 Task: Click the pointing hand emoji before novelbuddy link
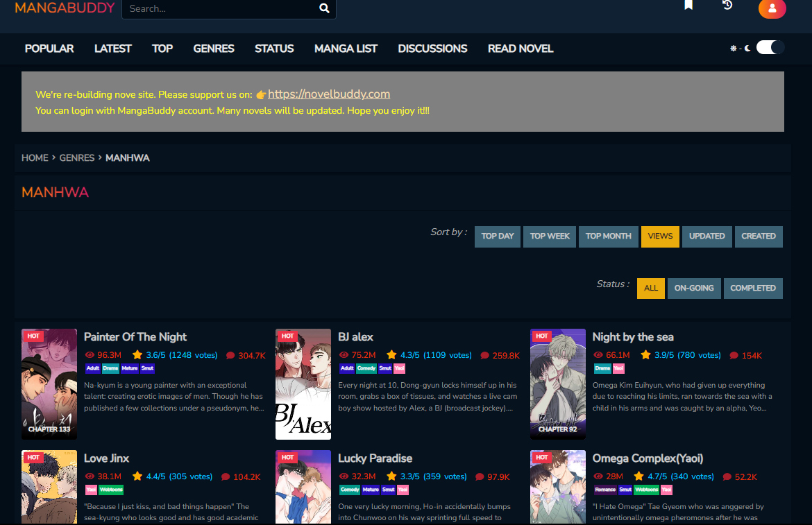[261, 94]
